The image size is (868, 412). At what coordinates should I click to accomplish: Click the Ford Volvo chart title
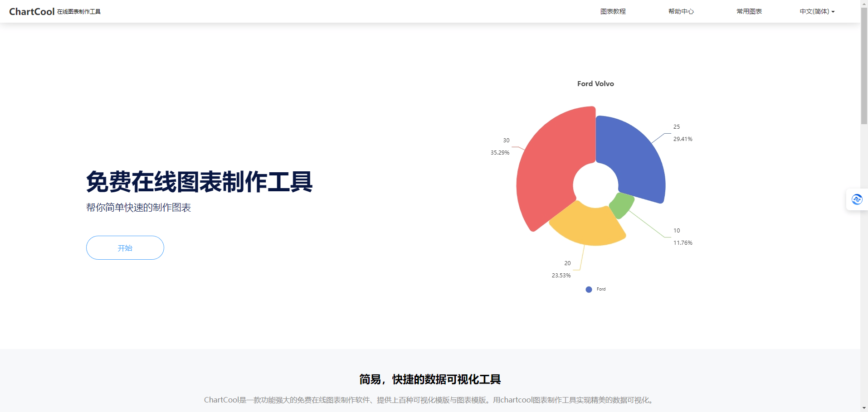[595, 83]
